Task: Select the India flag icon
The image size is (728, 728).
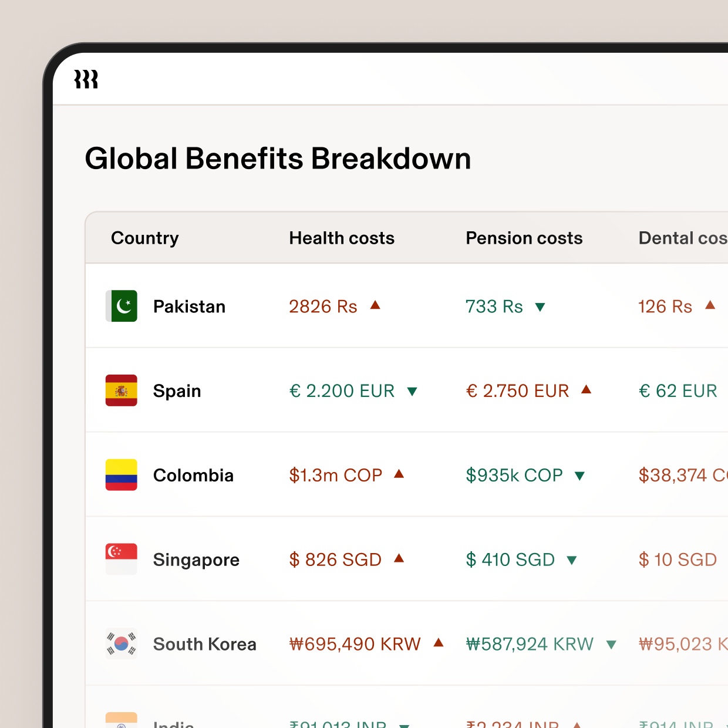Action: [x=121, y=721]
